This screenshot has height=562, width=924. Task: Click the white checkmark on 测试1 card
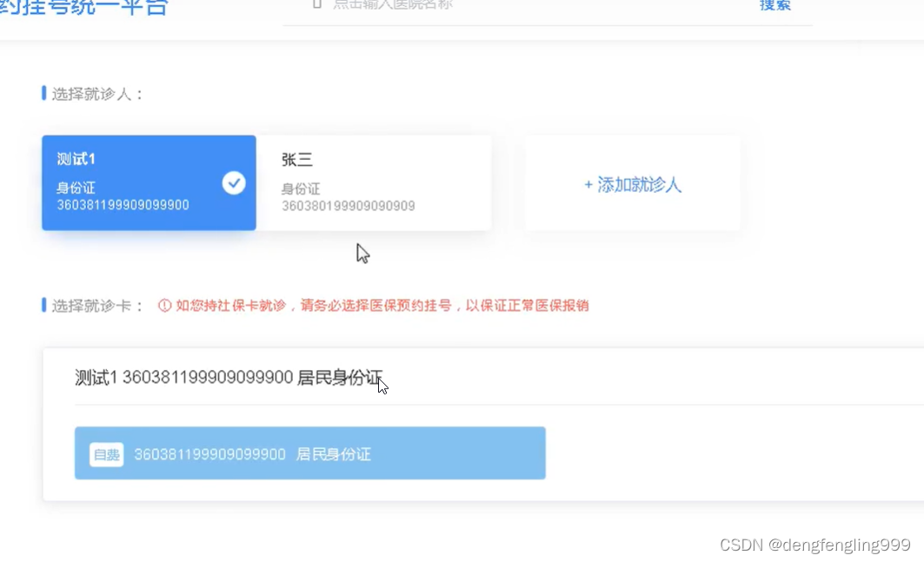(x=234, y=183)
